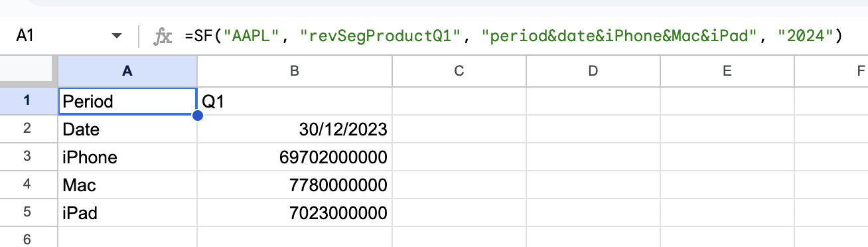Select row 3 header

(29, 157)
